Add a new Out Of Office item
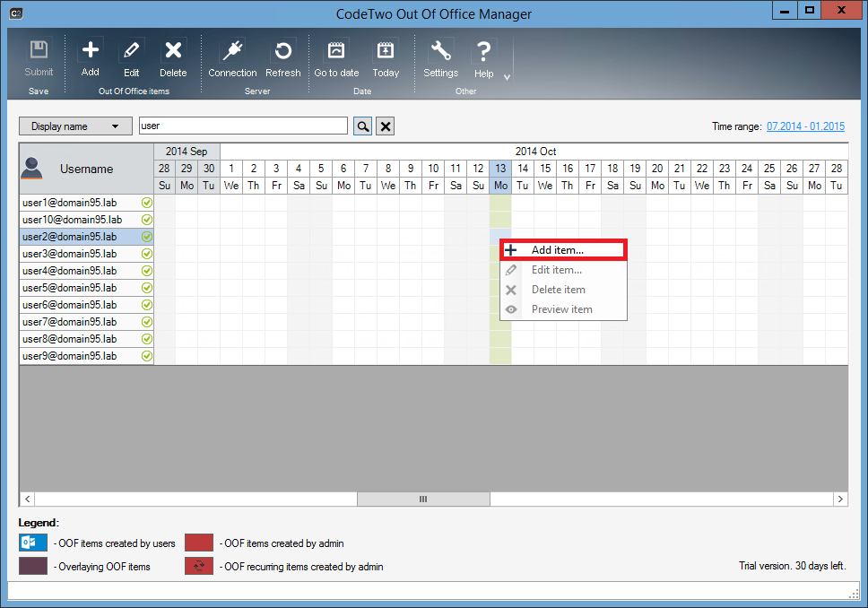This screenshot has height=608, width=868. (91, 57)
